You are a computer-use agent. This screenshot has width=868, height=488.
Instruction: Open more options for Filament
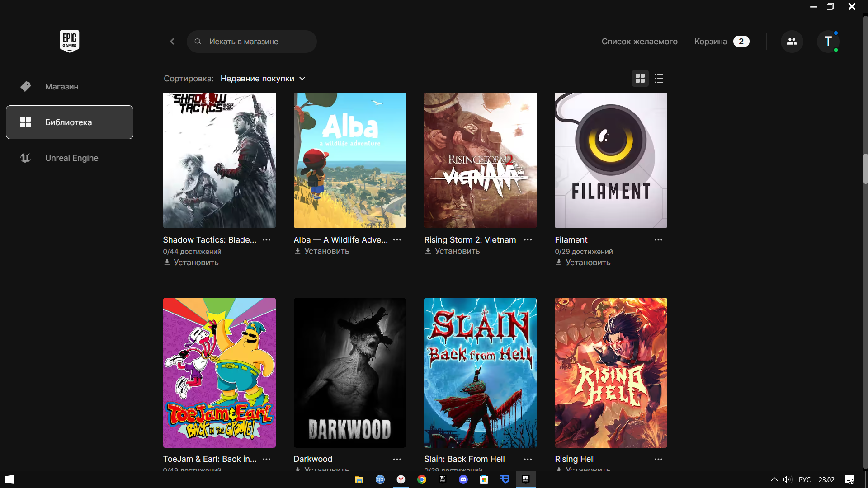(658, 240)
